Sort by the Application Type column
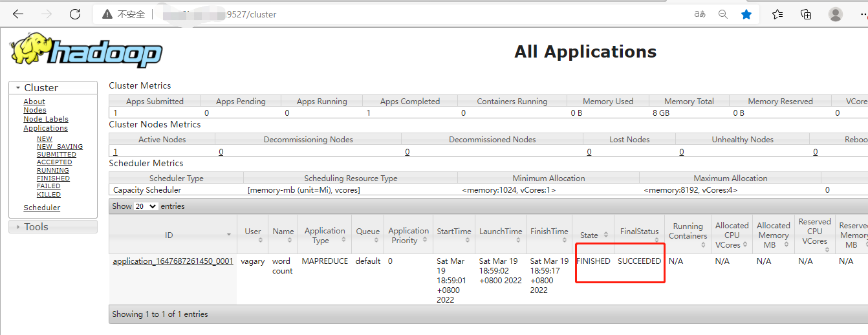Screen dimensions: 868x335 tap(342, 240)
